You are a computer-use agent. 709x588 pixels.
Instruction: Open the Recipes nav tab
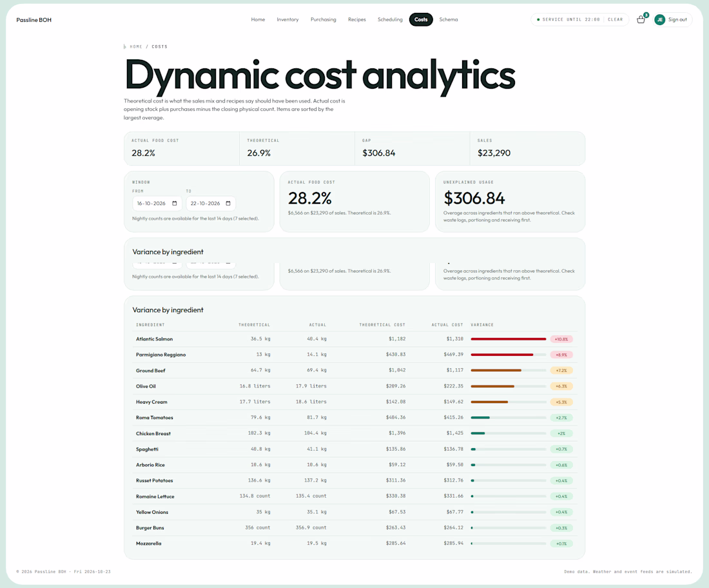tap(357, 19)
